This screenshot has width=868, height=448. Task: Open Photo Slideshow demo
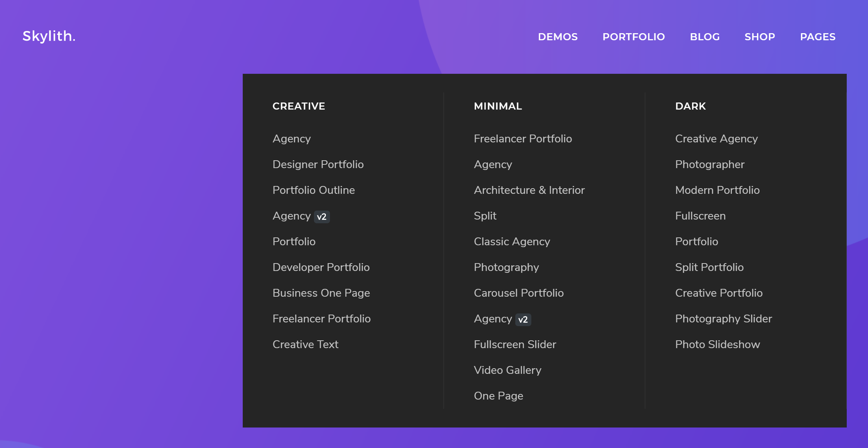[x=717, y=344]
